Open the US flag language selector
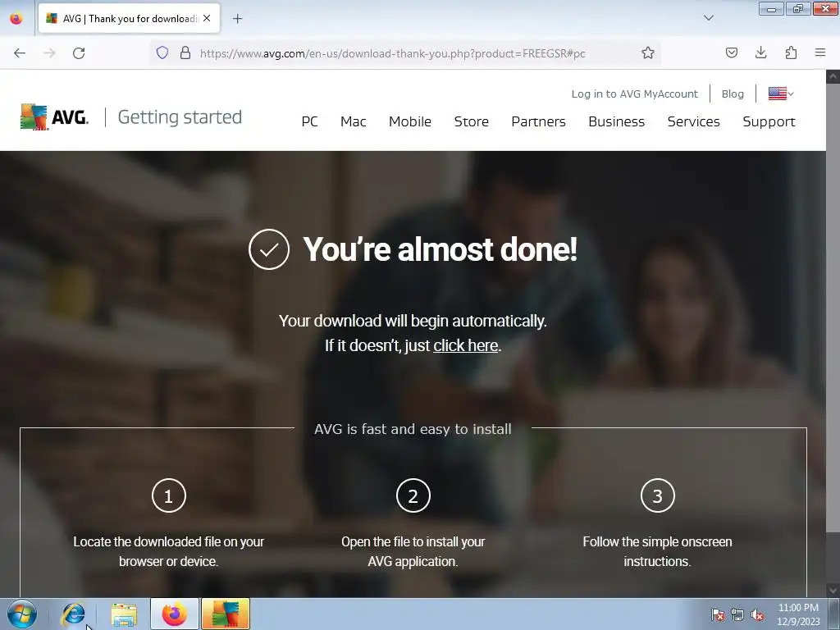This screenshot has width=840, height=630. point(781,94)
